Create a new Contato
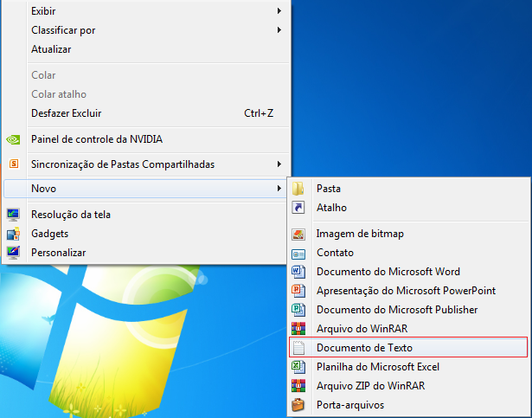Screen dimensions: 532x418 coord(408,253)
